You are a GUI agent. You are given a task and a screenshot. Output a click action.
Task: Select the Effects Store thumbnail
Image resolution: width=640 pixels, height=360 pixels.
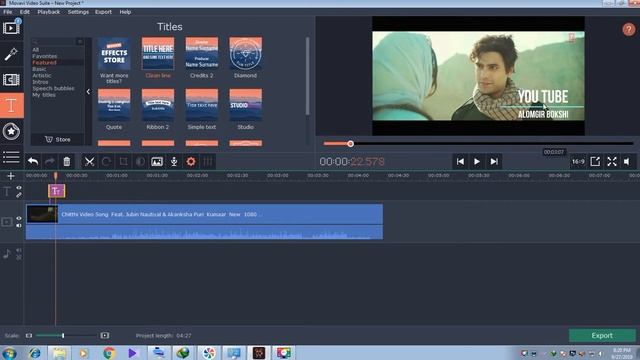114,53
